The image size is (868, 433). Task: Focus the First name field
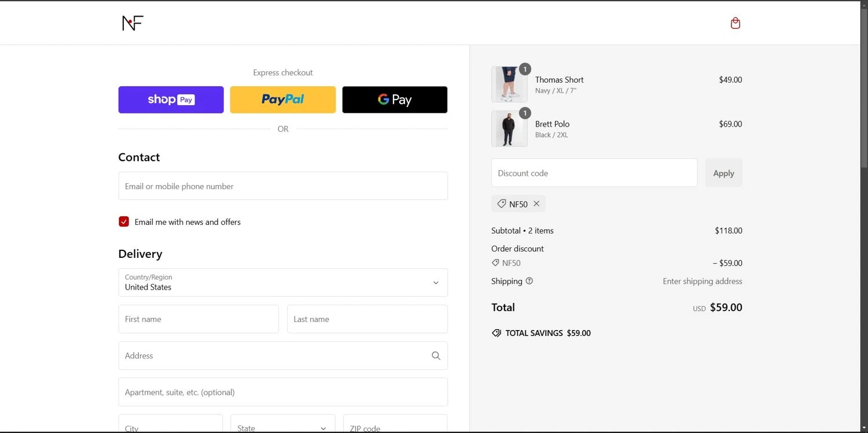[198, 319]
